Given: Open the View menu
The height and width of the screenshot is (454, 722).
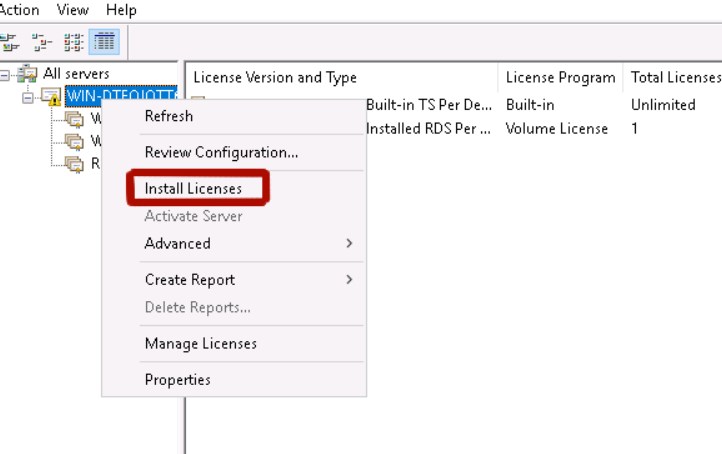Looking at the screenshot, I should tap(73, 10).
